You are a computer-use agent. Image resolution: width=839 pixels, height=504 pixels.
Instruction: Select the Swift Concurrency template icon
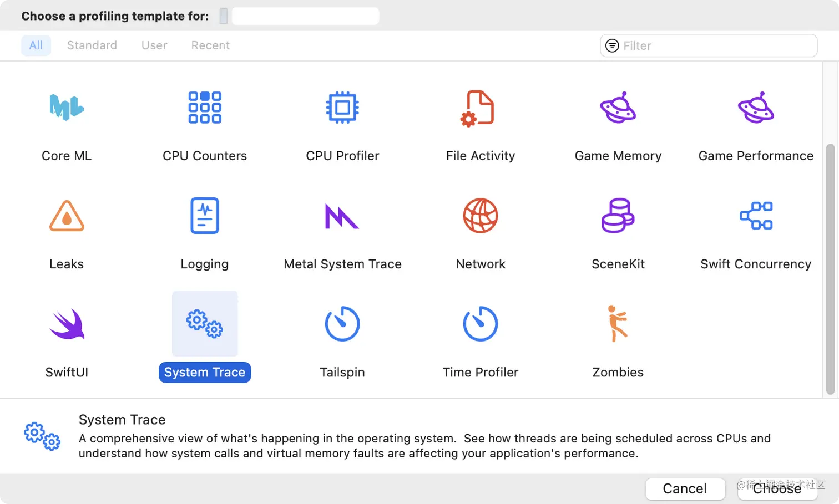pyautogui.click(x=756, y=216)
